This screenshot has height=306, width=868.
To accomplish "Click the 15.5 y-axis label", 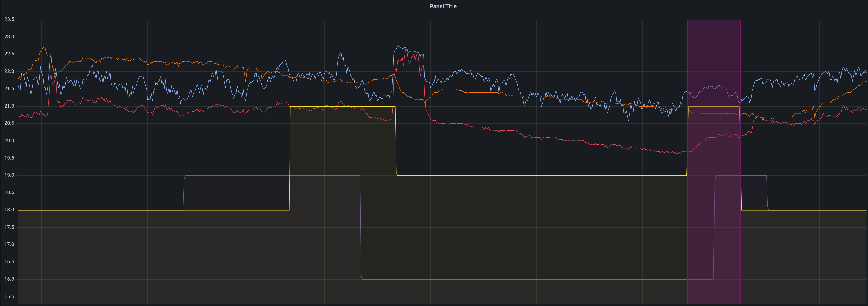I will point(9,296).
